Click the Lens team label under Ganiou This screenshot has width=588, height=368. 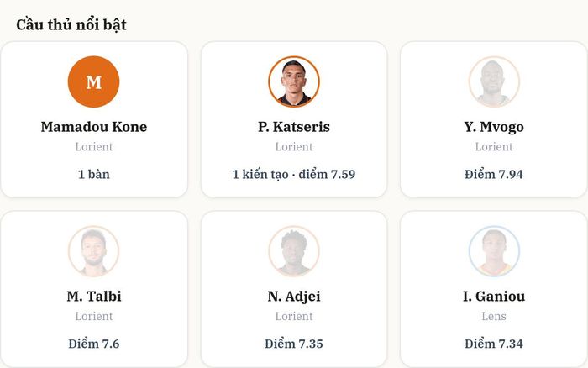(494, 316)
